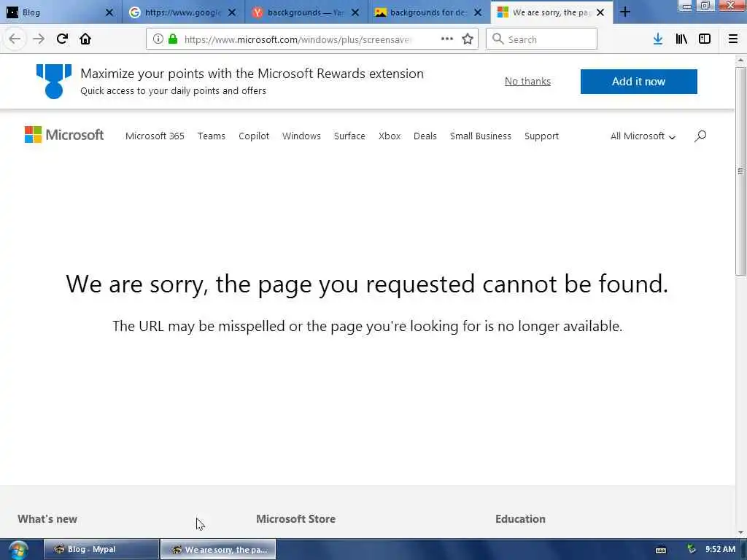Open Support nav item
The image size is (747, 560).
point(541,136)
